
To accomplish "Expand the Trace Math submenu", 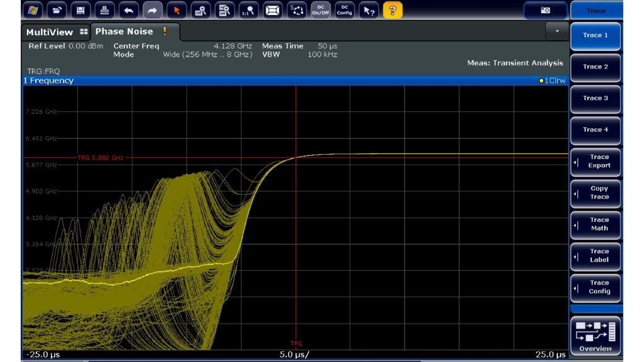I will 595,224.
